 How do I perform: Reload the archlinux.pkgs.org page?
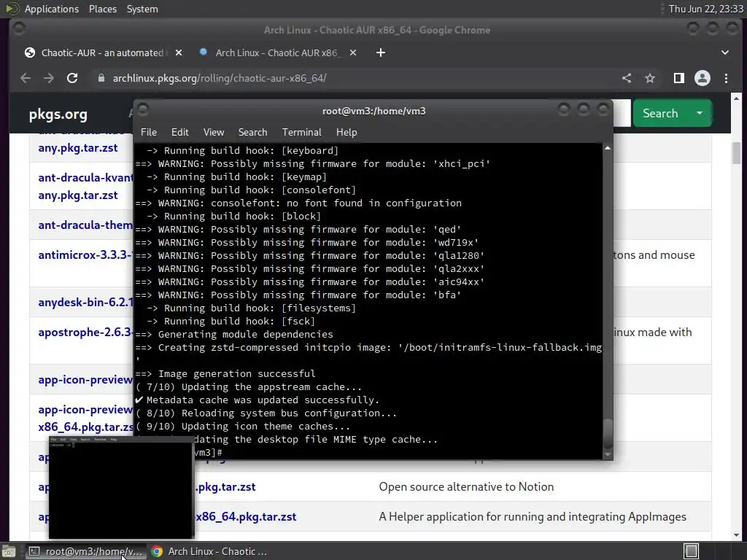(x=72, y=78)
